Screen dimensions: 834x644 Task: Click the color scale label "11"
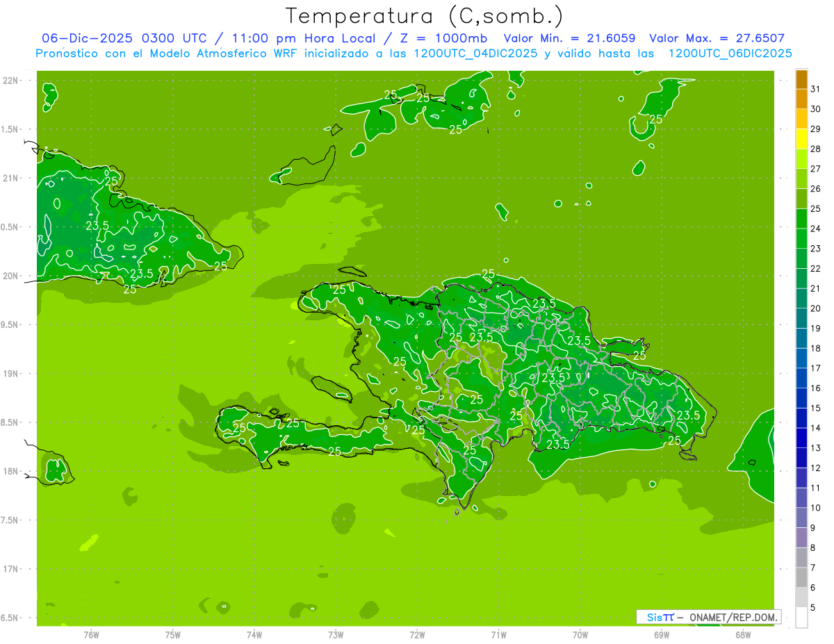tap(816, 488)
